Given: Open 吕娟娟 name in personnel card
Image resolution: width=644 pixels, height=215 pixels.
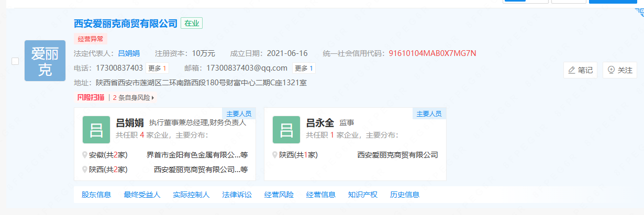Looking at the screenshot, I should pyautogui.click(x=130, y=123).
